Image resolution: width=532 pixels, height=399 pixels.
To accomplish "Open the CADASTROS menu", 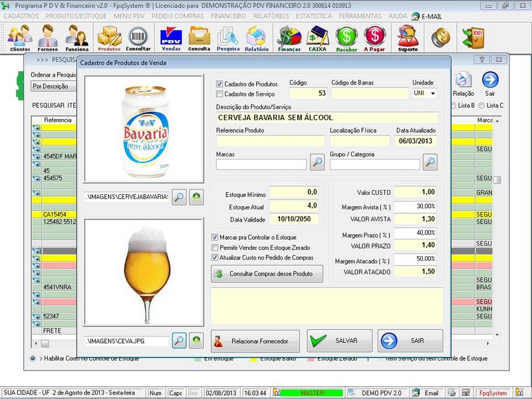I will pos(21,16).
